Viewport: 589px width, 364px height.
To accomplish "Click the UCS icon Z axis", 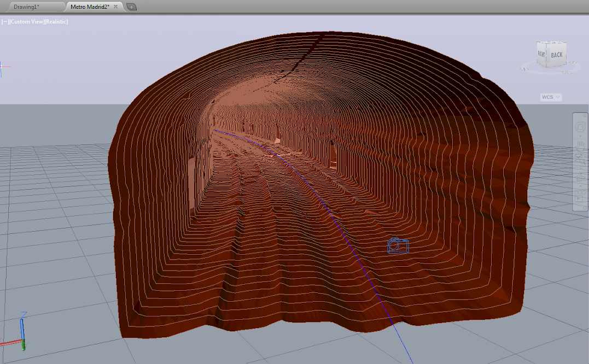I will [22, 326].
